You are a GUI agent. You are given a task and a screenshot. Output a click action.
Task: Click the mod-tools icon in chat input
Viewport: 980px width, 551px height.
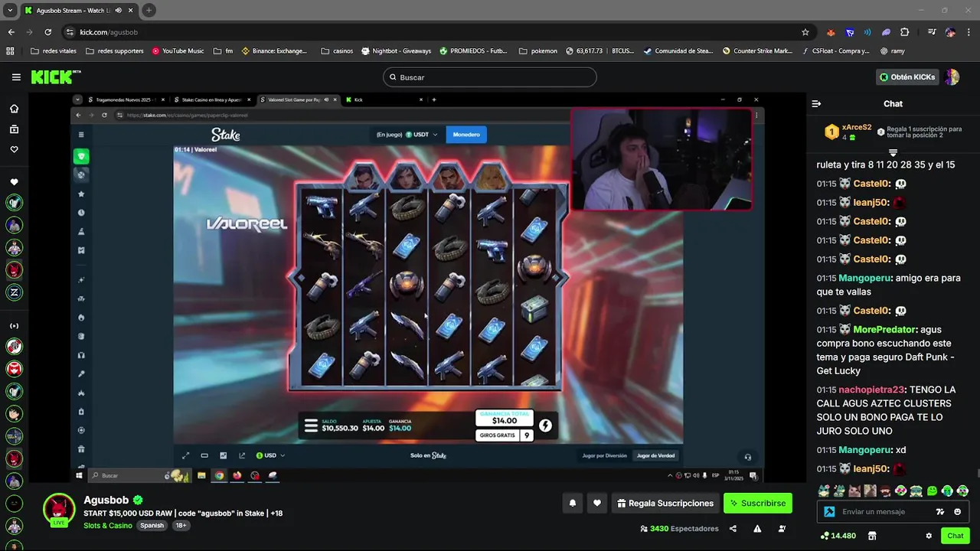point(829,512)
